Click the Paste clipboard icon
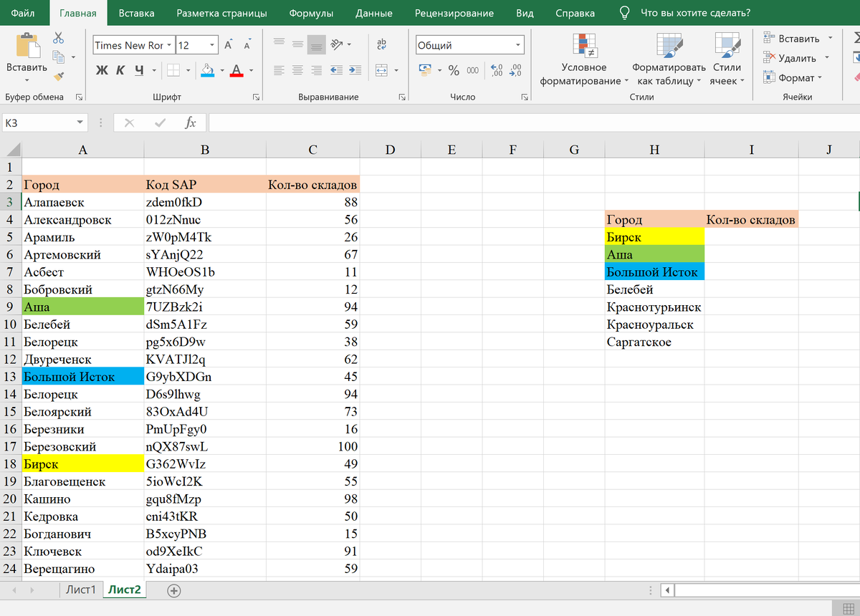Viewport: 860px width, 616px height. (x=27, y=44)
